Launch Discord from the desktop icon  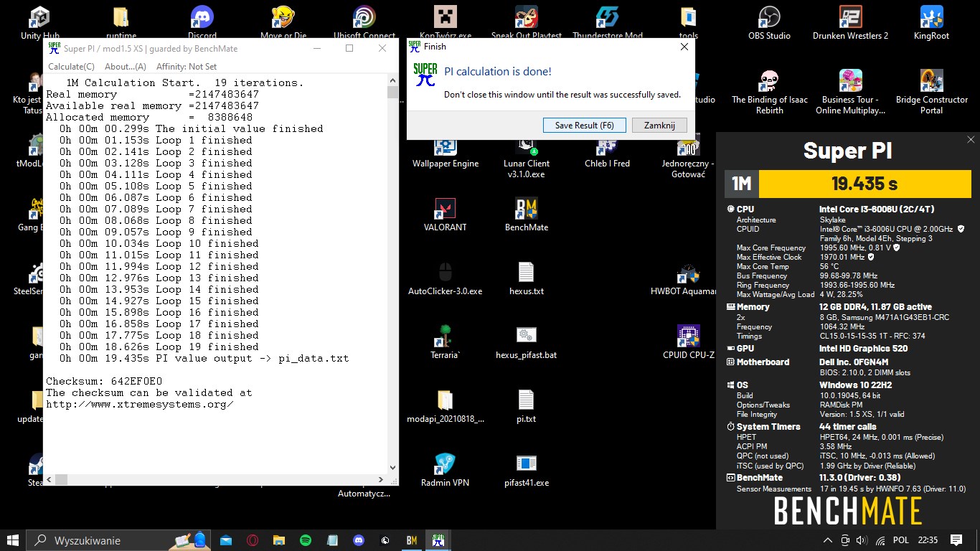(202, 22)
